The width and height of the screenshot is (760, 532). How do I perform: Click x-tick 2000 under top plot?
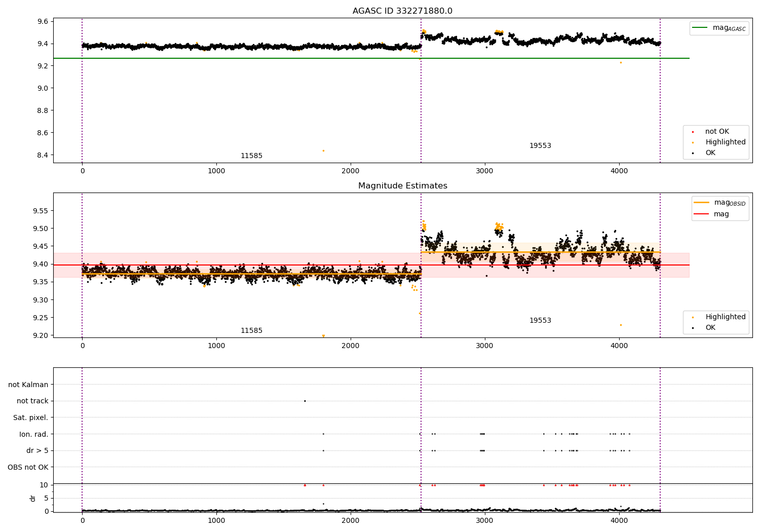click(x=351, y=171)
